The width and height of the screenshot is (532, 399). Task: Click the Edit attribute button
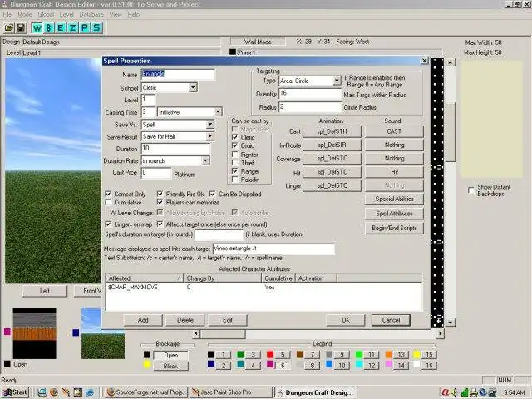[x=228, y=320]
